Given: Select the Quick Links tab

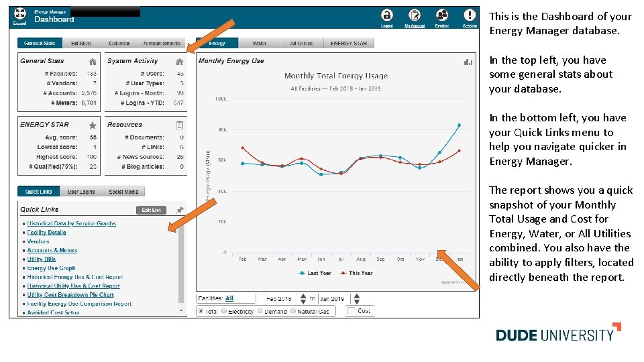Looking at the screenshot, I should tap(39, 192).
